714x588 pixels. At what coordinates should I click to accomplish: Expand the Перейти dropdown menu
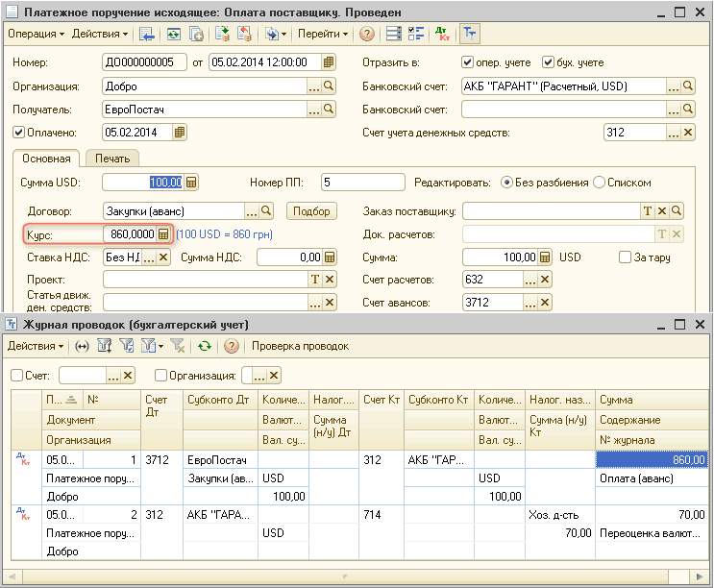click(322, 34)
